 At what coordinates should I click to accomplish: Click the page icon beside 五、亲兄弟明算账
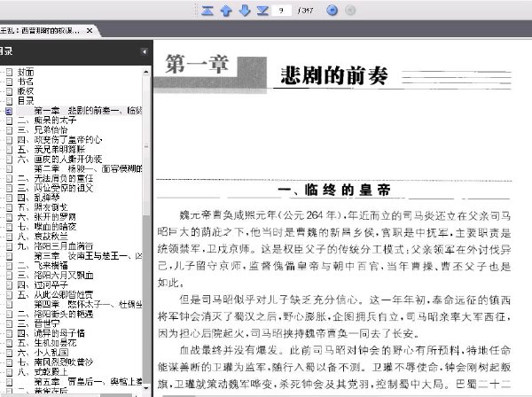click(9, 150)
